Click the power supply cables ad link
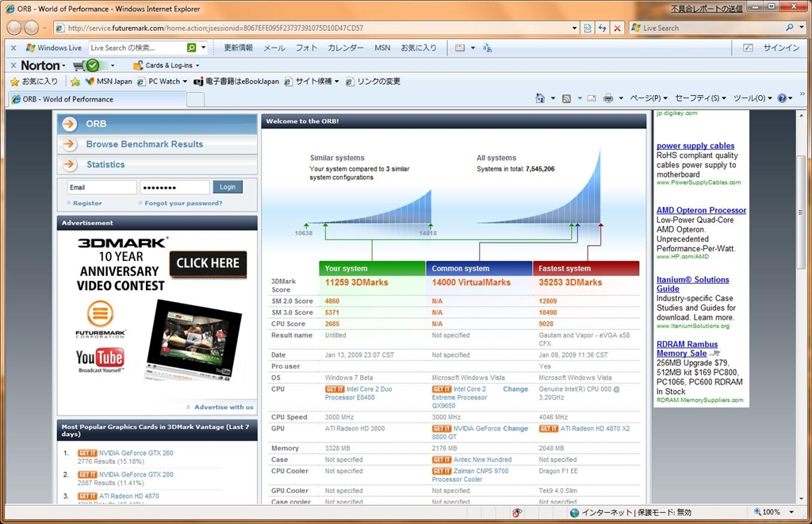Screen dimensions: 812x524 (x=695, y=146)
